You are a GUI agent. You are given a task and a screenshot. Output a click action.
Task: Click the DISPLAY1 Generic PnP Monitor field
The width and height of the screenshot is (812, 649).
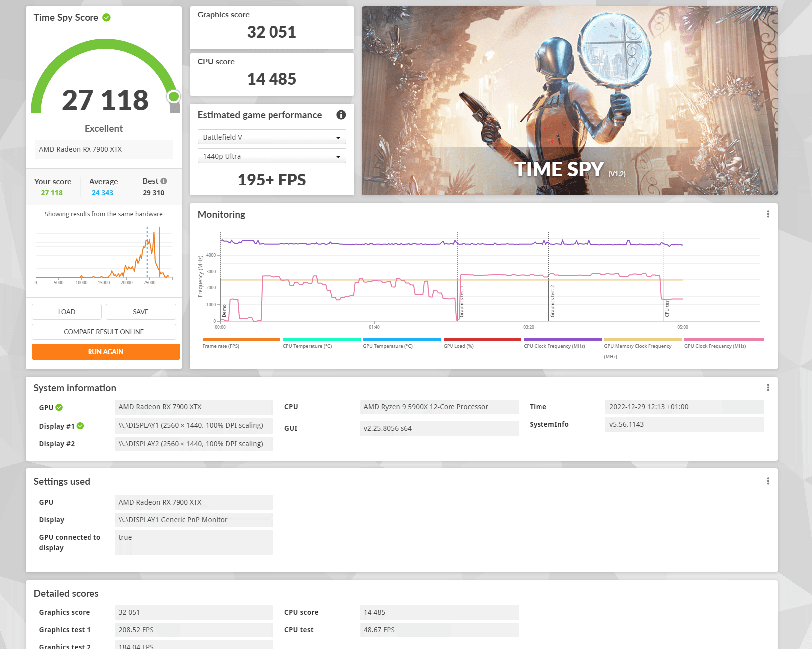tap(194, 520)
